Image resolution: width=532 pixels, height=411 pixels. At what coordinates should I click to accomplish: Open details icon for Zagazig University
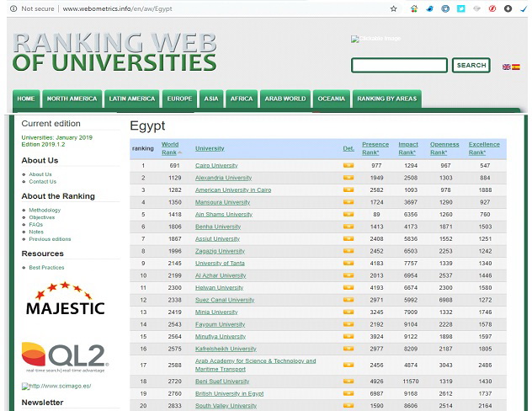348,251
